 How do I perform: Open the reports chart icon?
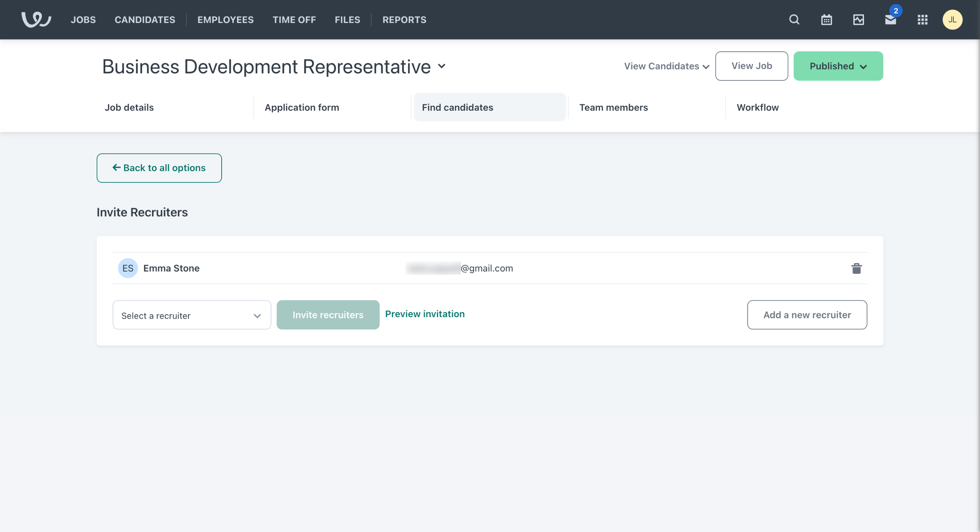(x=858, y=20)
